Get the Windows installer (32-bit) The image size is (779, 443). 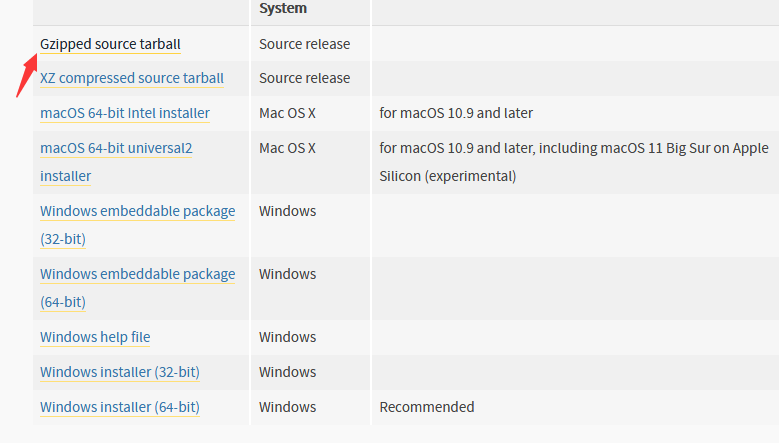pos(120,372)
